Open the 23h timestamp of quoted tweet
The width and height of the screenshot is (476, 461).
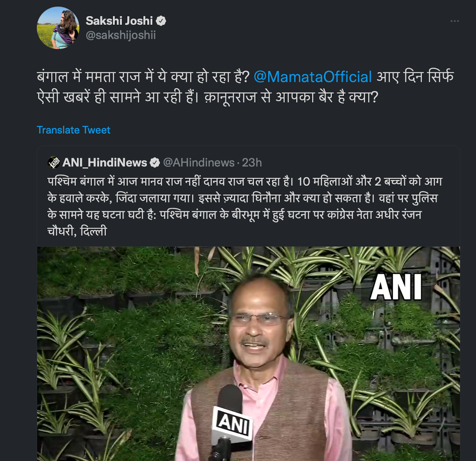coord(252,163)
